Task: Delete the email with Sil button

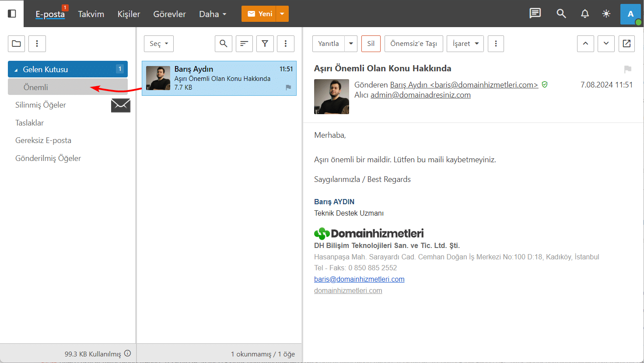Action: pyautogui.click(x=371, y=44)
